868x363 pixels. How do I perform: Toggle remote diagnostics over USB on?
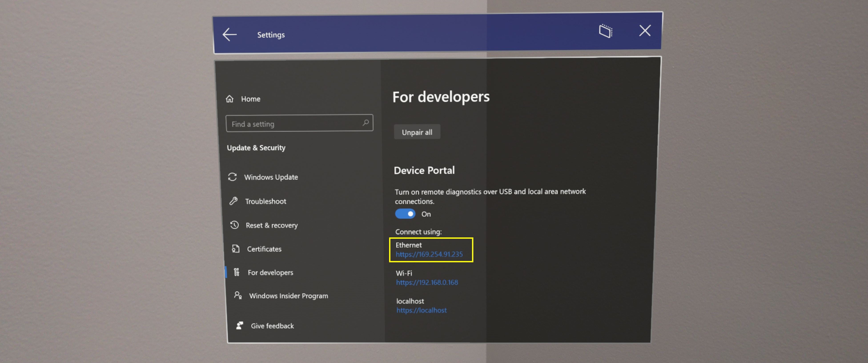[405, 214]
